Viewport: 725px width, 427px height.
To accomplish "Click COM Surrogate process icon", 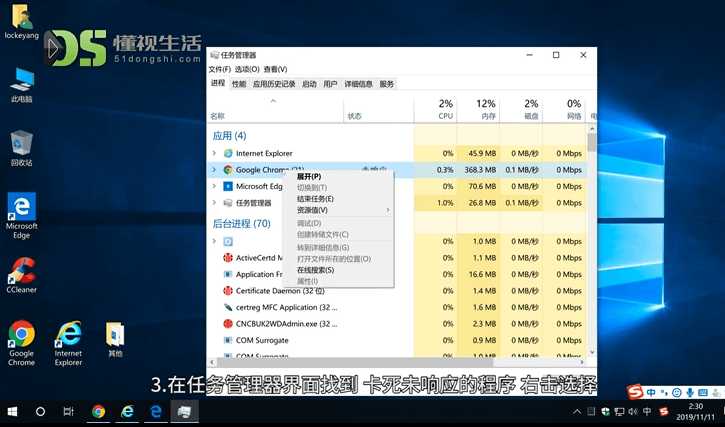I will (x=228, y=340).
